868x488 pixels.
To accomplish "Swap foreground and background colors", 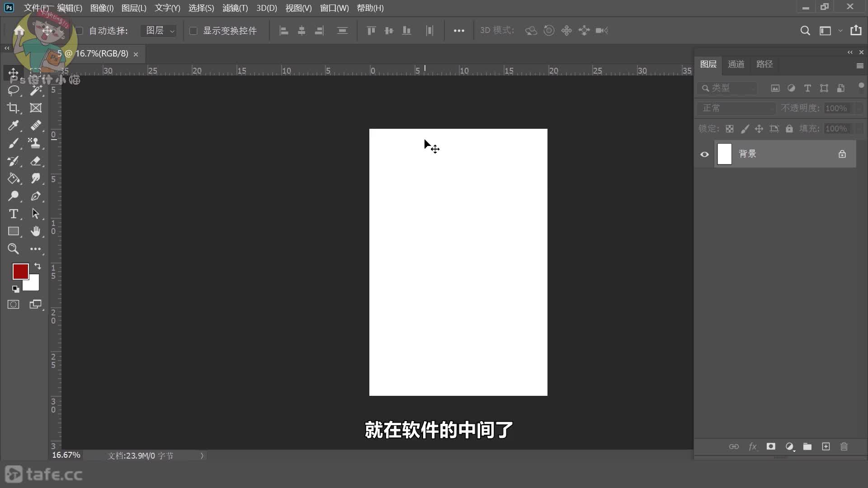I will click(38, 266).
